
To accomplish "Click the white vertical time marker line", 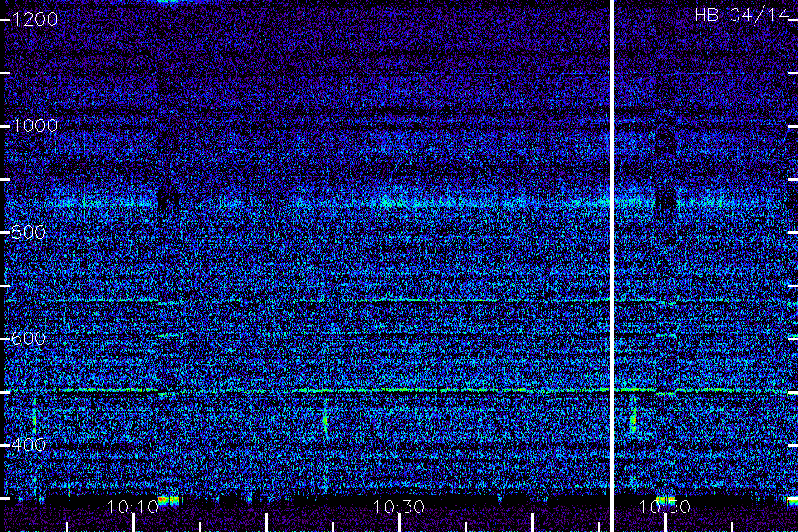I will point(612,266).
